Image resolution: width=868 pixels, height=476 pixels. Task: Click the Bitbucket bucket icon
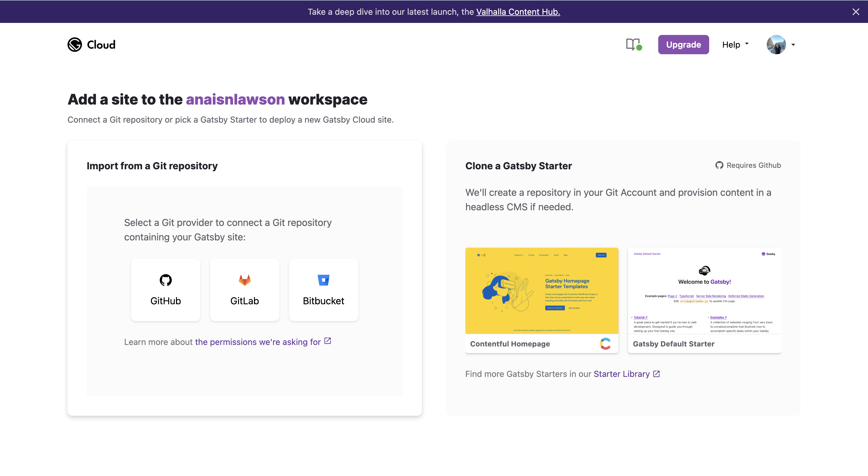point(323,280)
